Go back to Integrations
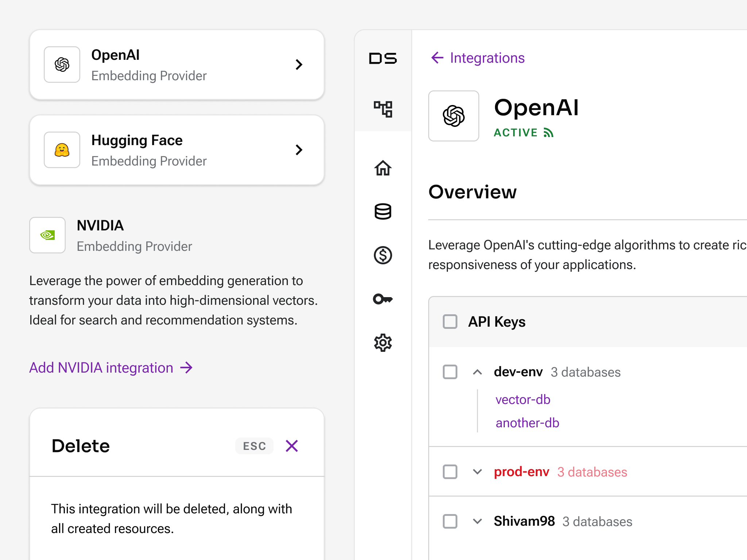The height and width of the screenshot is (560, 747). click(478, 58)
